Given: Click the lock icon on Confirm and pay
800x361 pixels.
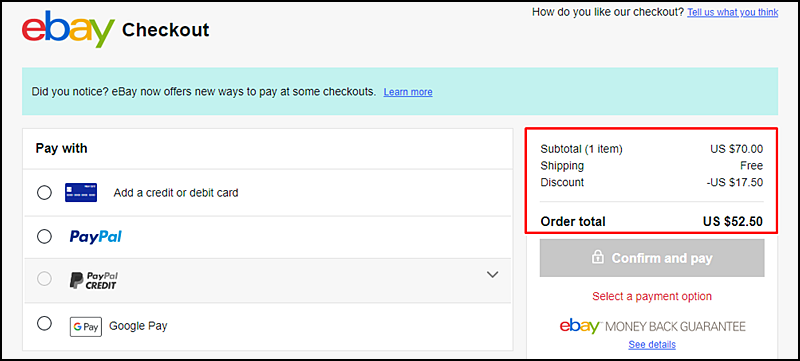Looking at the screenshot, I should 597,257.
